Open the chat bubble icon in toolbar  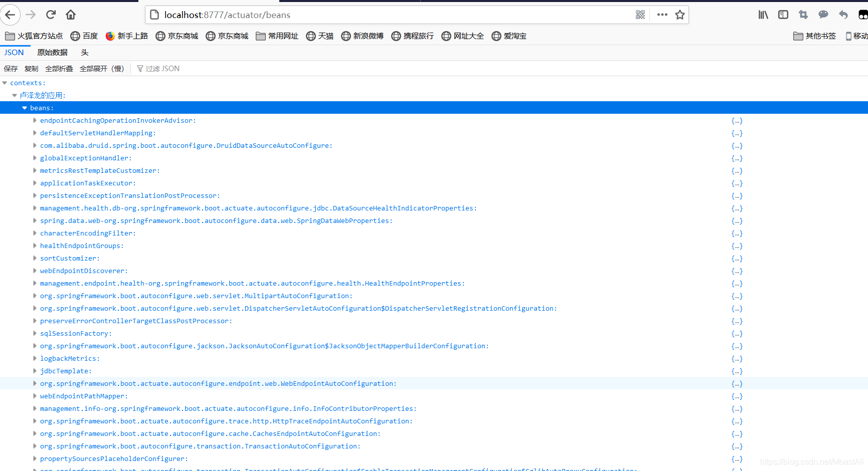(x=823, y=15)
